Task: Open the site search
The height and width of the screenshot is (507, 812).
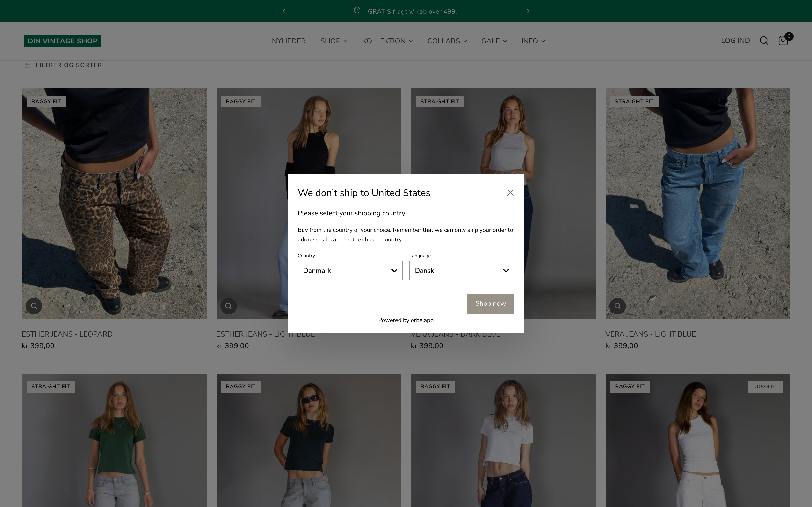Action: point(764,41)
